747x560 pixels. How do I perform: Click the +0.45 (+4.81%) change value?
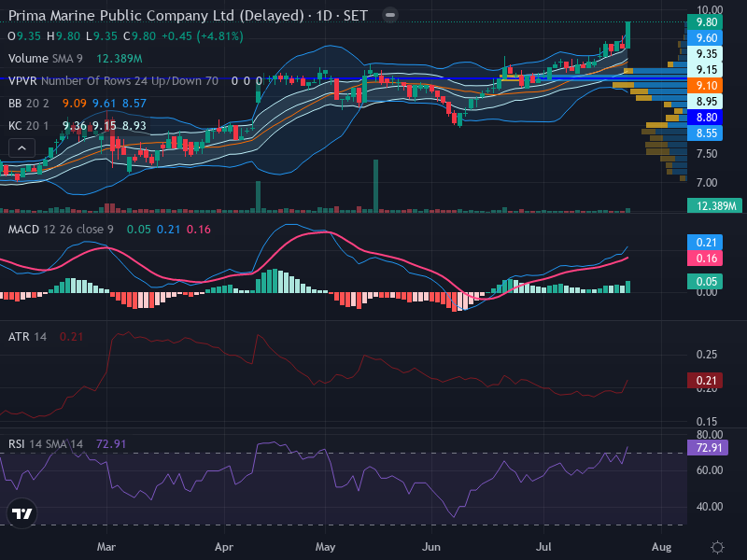point(203,36)
